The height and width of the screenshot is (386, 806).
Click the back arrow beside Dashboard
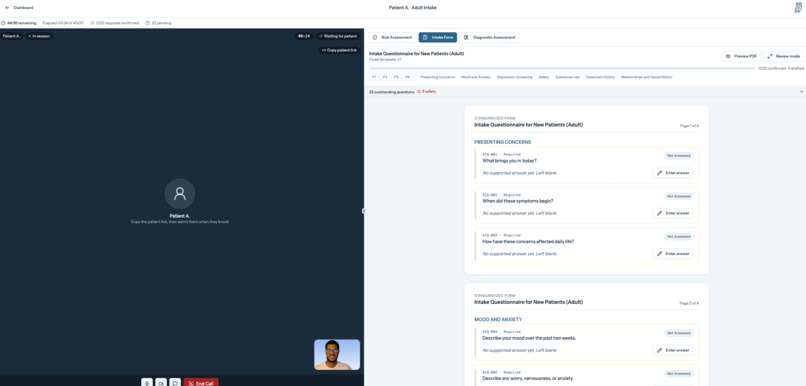(x=7, y=8)
